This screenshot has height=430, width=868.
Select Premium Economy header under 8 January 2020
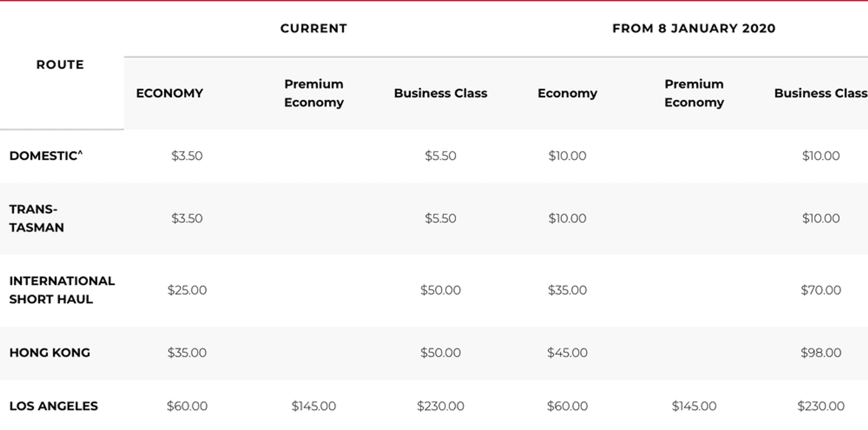click(x=694, y=93)
